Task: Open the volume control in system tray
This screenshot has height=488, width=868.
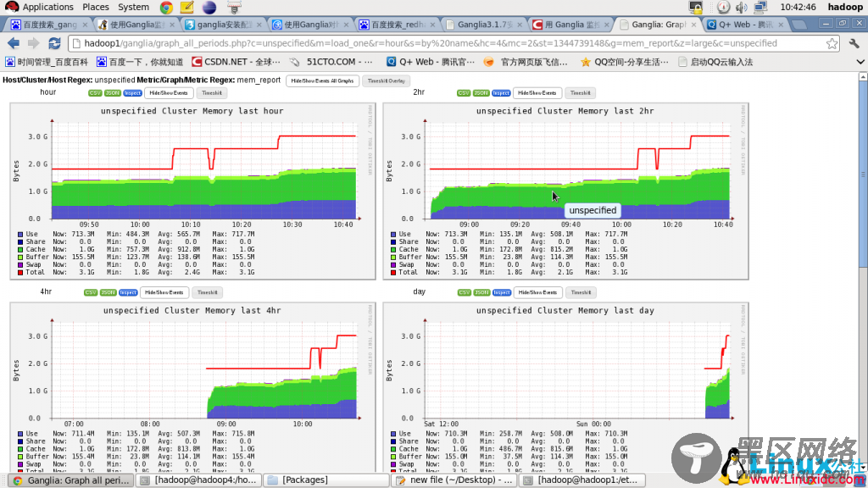Action: (741, 7)
